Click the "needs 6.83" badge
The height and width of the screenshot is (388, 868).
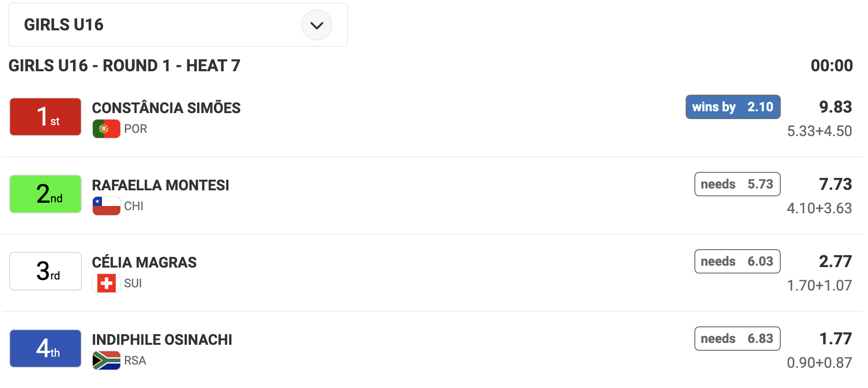pos(737,339)
